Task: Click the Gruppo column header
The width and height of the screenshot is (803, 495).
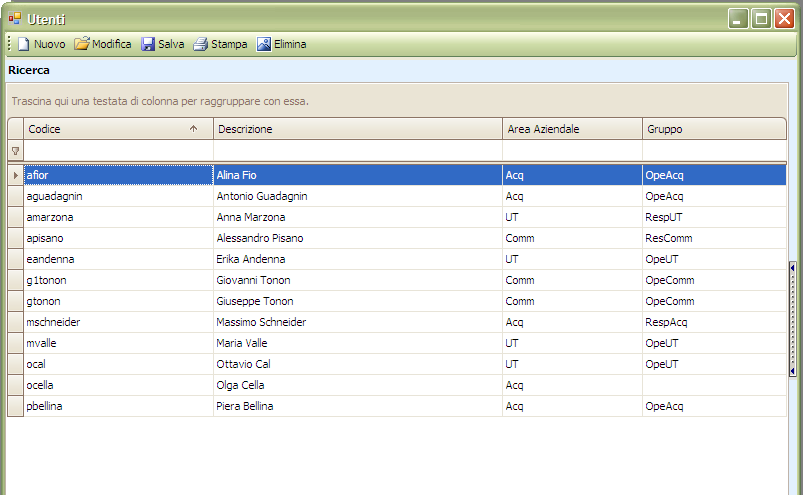Action: 713,129
